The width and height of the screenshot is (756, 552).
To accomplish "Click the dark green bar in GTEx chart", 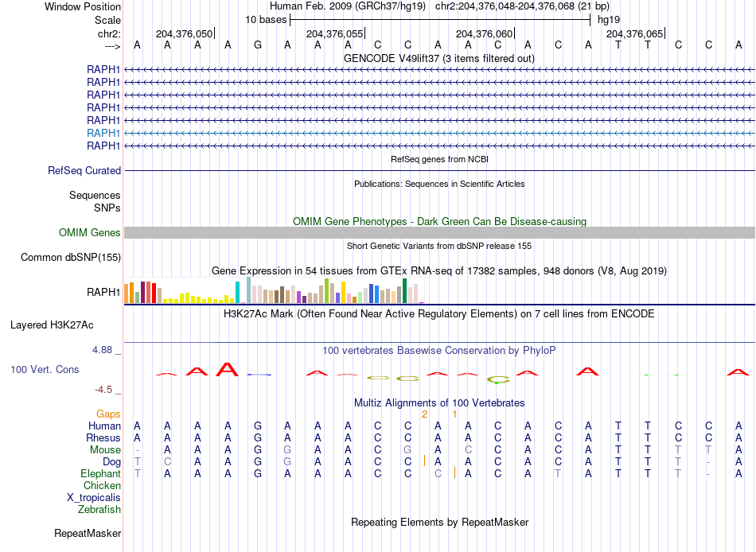I will (x=404, y=290).
